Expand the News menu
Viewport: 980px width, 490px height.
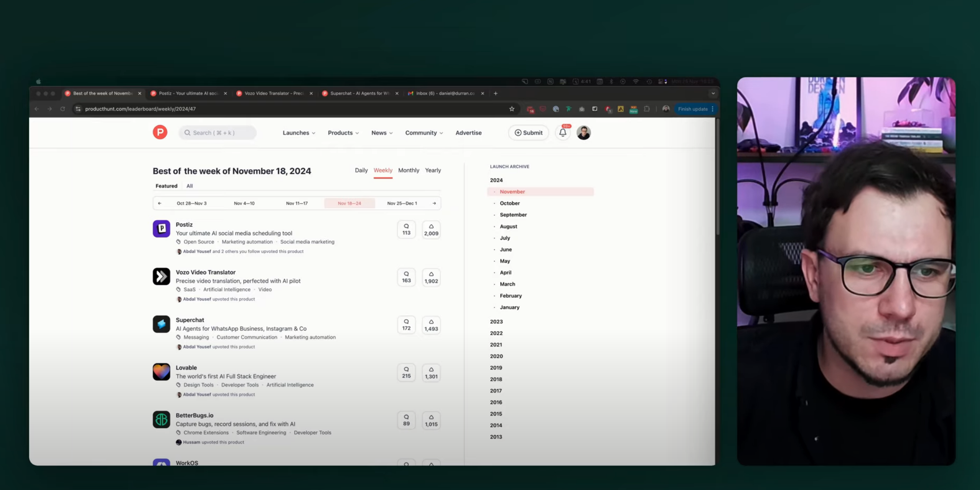coord(382,133)
